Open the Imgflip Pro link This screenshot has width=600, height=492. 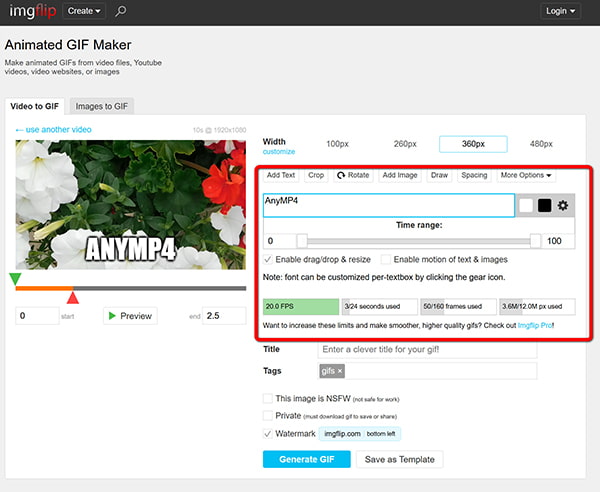(535, 326)
